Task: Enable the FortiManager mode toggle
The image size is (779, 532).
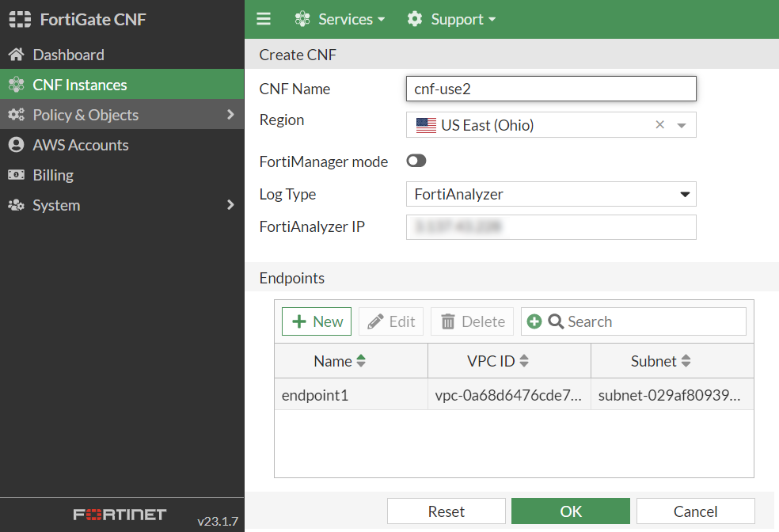Action: coord(416,161)
